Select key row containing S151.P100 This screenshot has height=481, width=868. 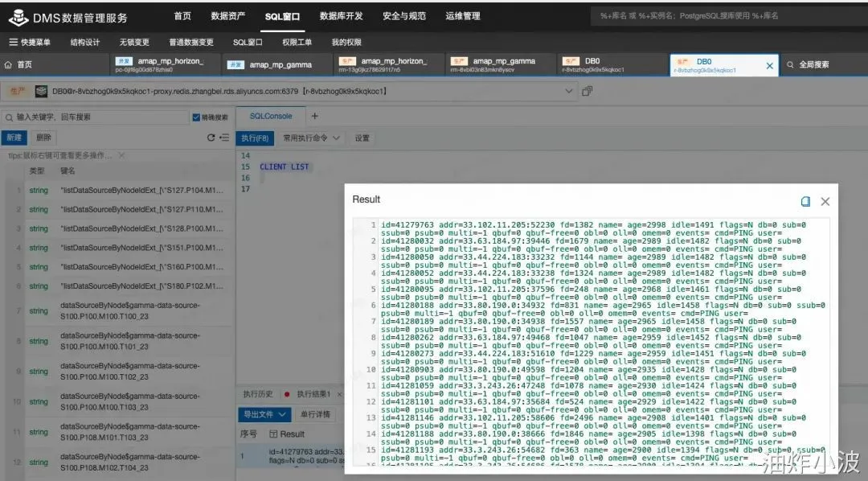(x=118, y=248)
